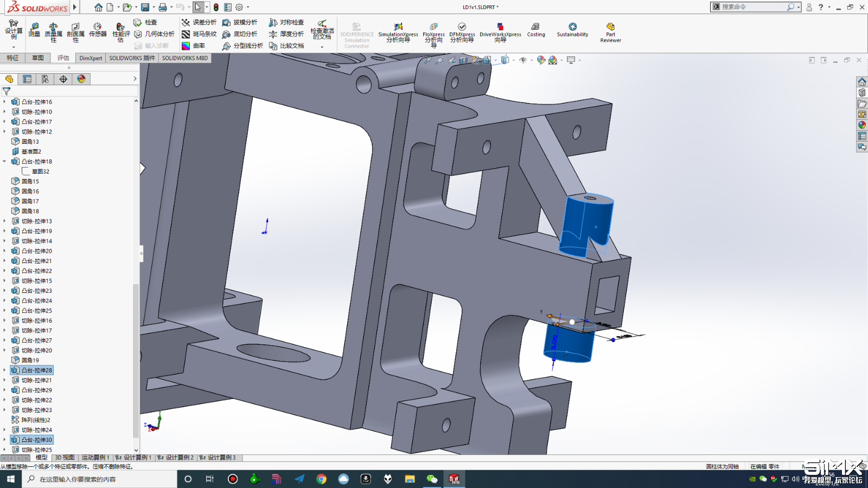The width and height of the screenshot is (868, 488).
Task: Switch to ConfigurationManager tab icon
Action: click(45, 79)
